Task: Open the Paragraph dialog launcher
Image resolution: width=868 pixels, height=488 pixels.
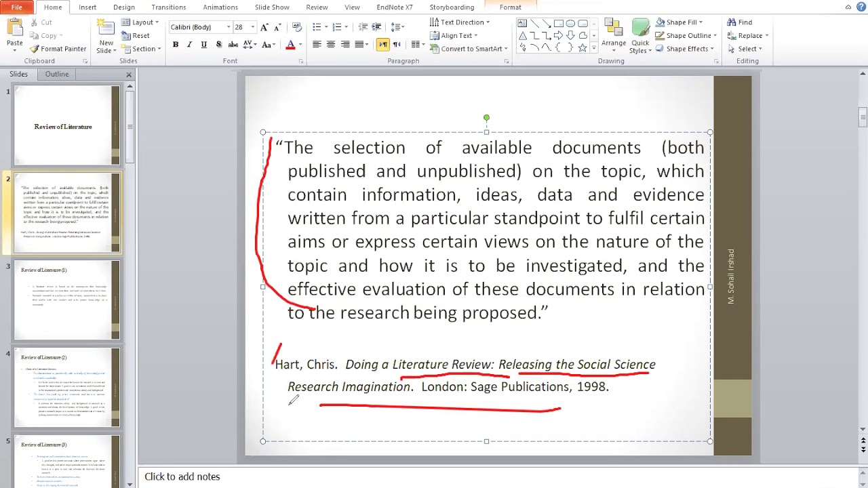Action: pos(506,62)
